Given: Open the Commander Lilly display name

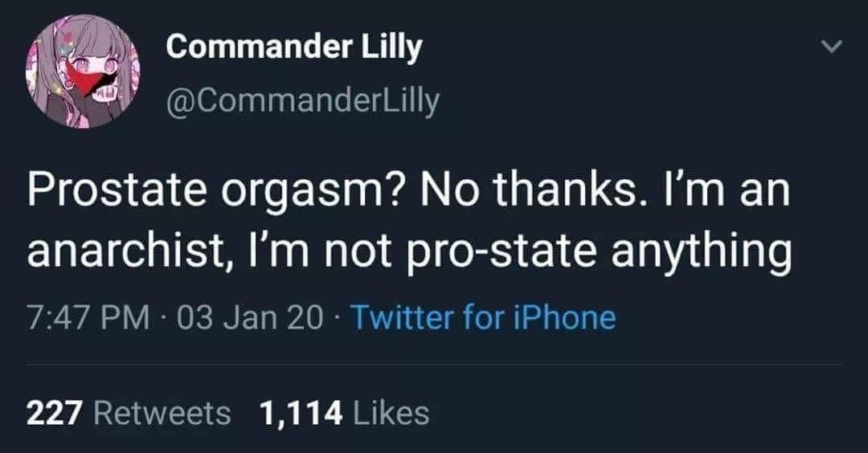Looking at the screenshot, I should (x=293, y=48).
